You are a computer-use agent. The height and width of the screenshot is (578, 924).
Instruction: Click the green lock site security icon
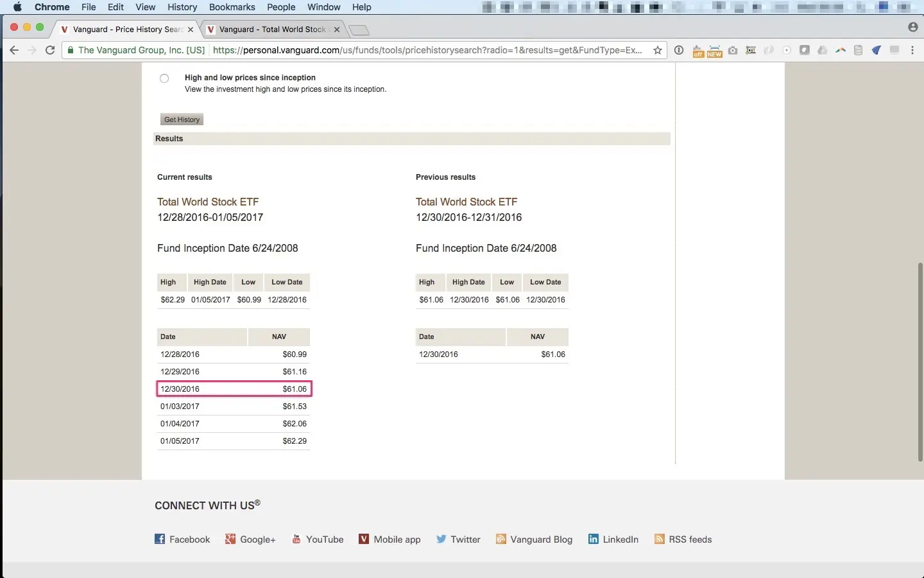tap(71, 50)
